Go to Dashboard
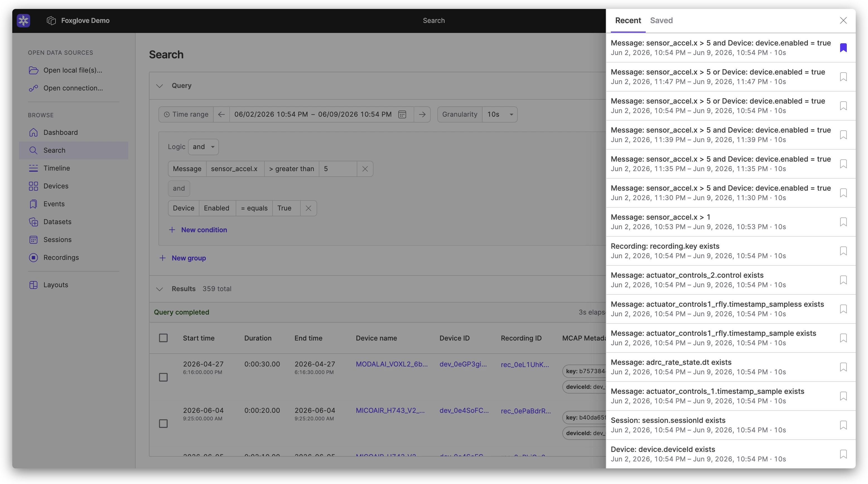This screenshot has width=868, height=484. point(73,132)
